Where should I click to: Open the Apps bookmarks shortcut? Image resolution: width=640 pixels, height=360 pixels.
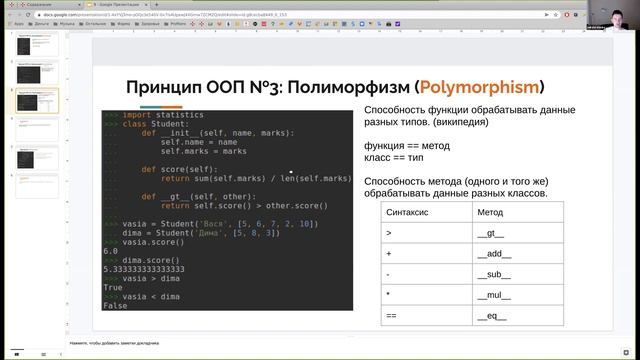(16, 24)
